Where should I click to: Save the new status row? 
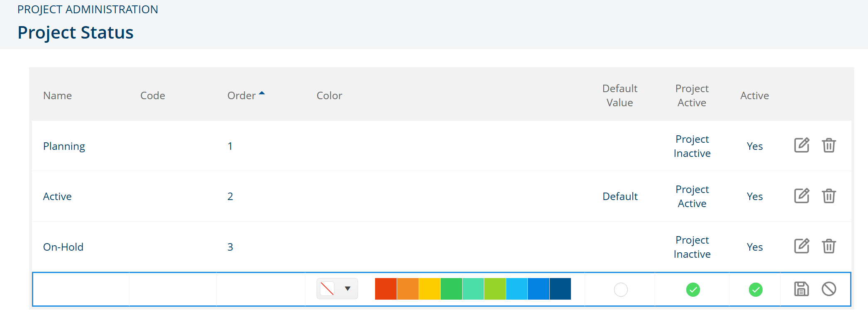click(x=801, y=289)
